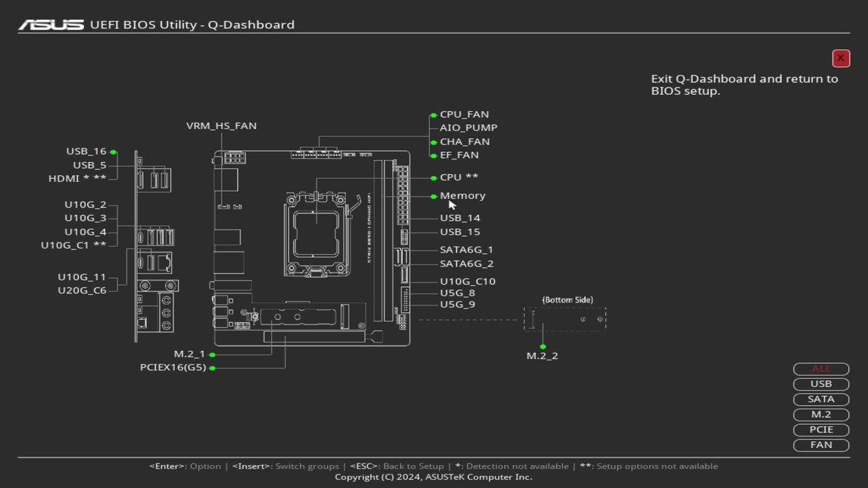The height and width of the screenshot is (488, 868).
Task: Click the green dot next to PCIEX16(G5)
Action: [212, 368]
